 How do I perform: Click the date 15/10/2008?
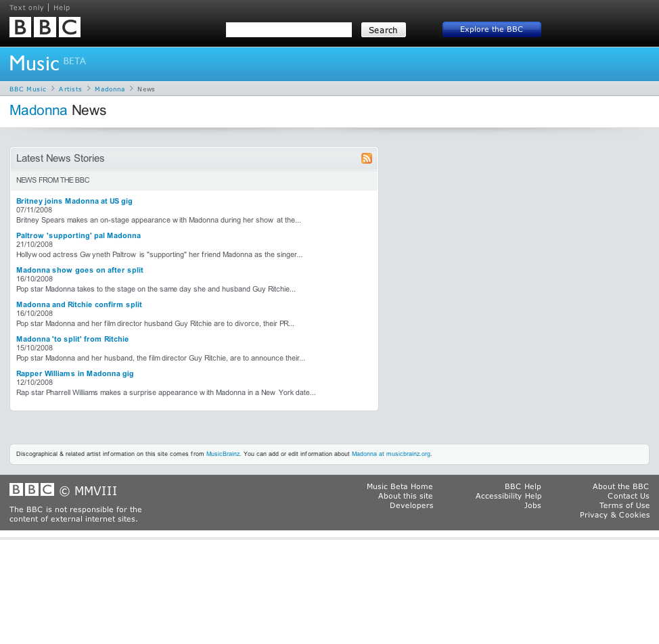pyautogui.click(x=35, y=348)
